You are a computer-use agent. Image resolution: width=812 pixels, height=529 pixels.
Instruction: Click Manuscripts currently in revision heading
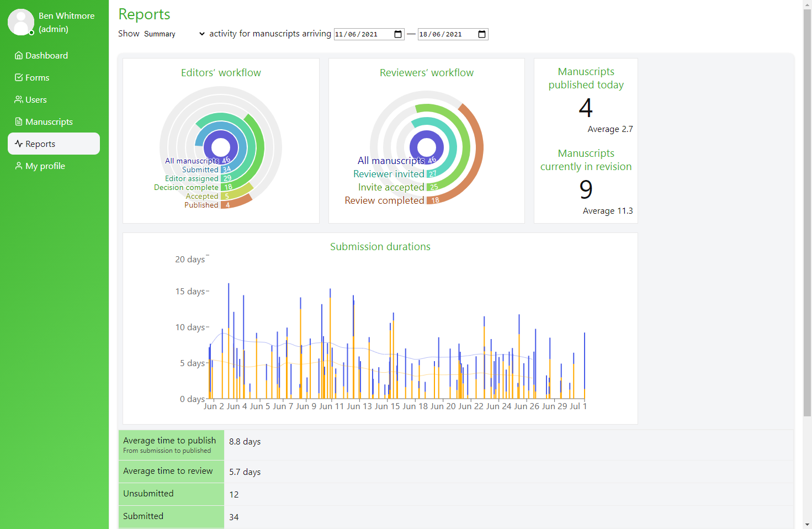point(586,160)
